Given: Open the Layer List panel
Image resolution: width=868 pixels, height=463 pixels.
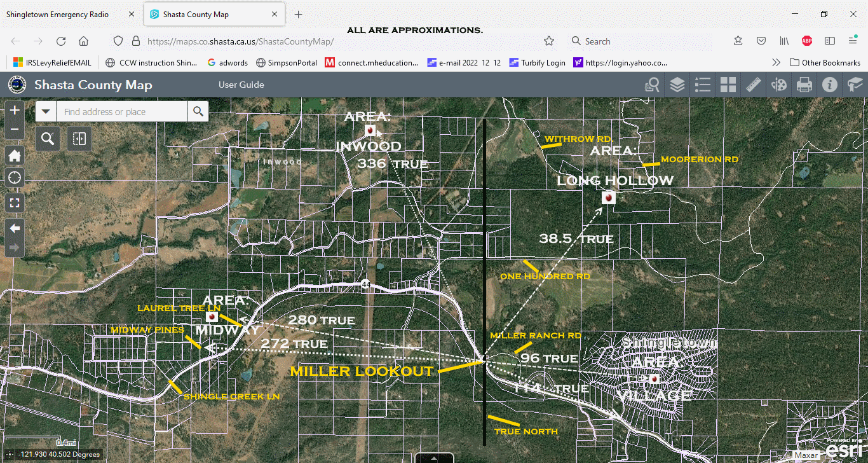Looking at the screenshot, I should point(677,85).
